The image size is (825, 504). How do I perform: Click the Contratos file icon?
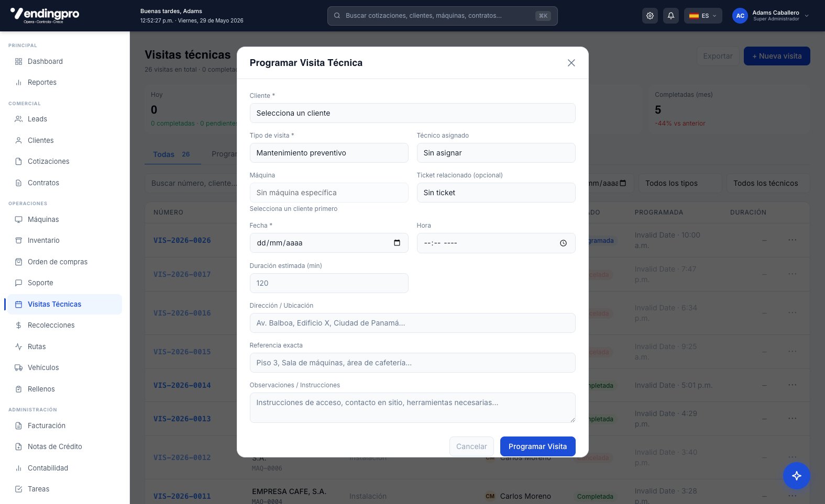click(18, 183)
